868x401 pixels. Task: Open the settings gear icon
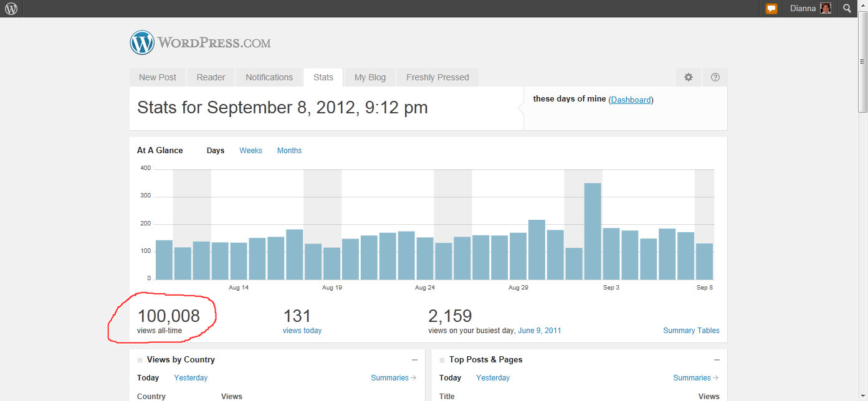[x=689, y=77]
